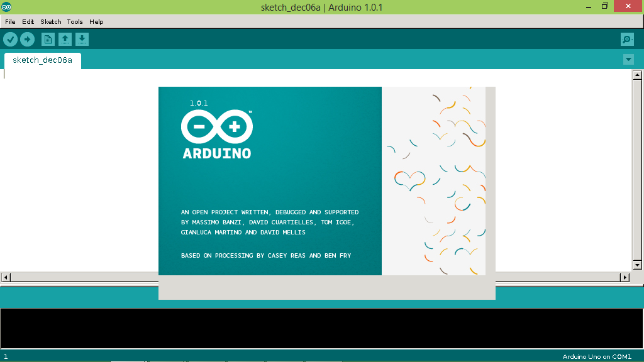The height and width of the screenshot is (362, 644).
Task: Click the horizontal scroll left arrow
Action: pyautogui.click(x=6, y=277)
